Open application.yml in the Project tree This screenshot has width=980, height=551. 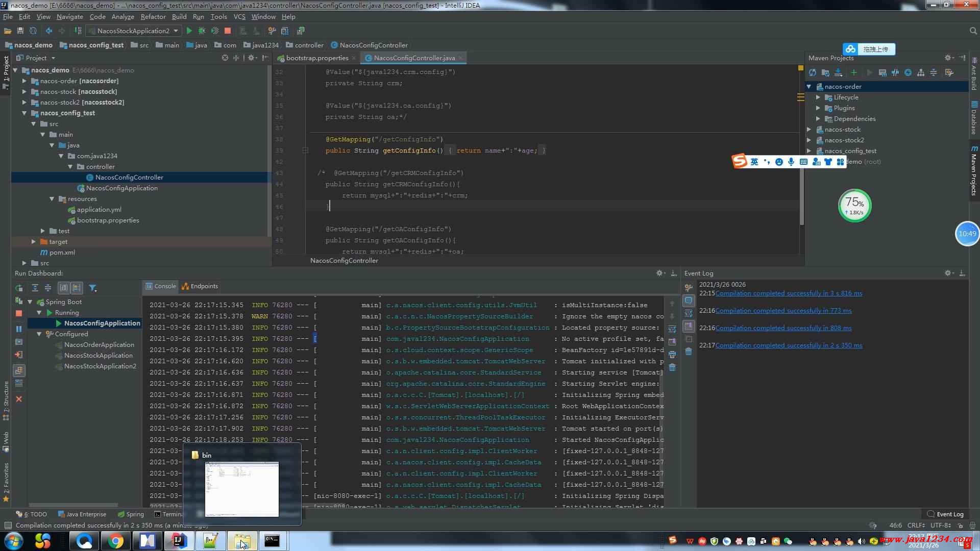pos(94,209)
